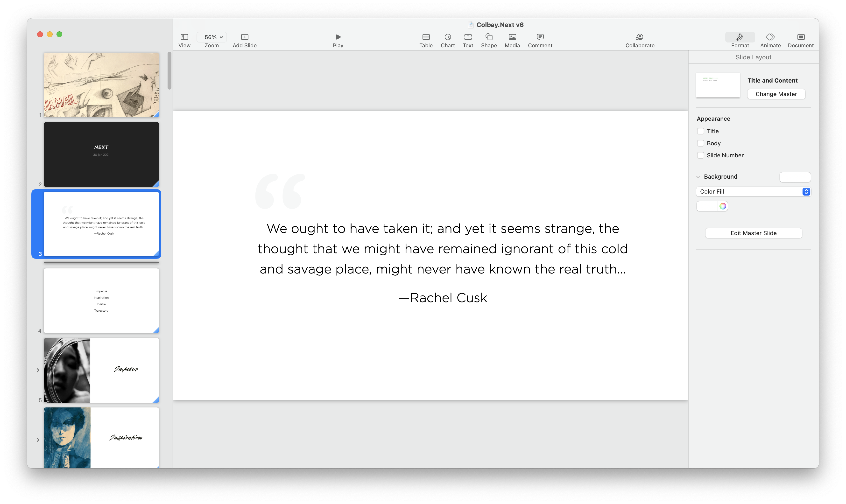Start the slideshow with Play

pyautogui.click(x=338, y=37)
